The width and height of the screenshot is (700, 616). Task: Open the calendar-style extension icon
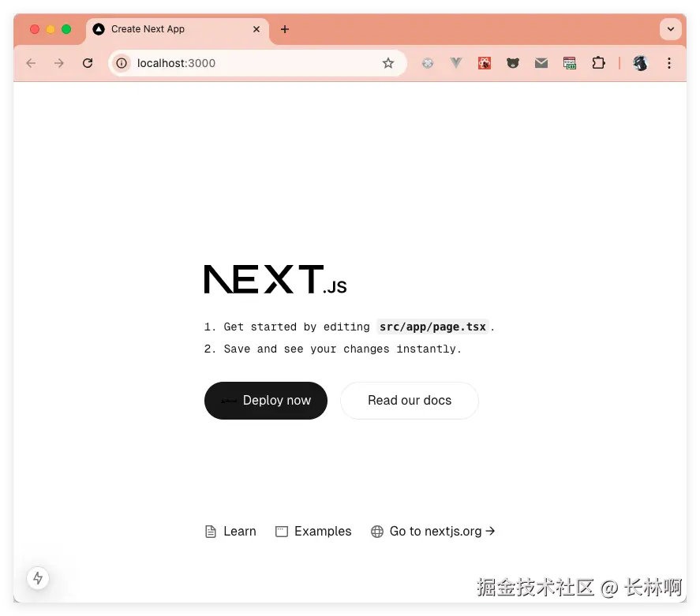(570, 63)
